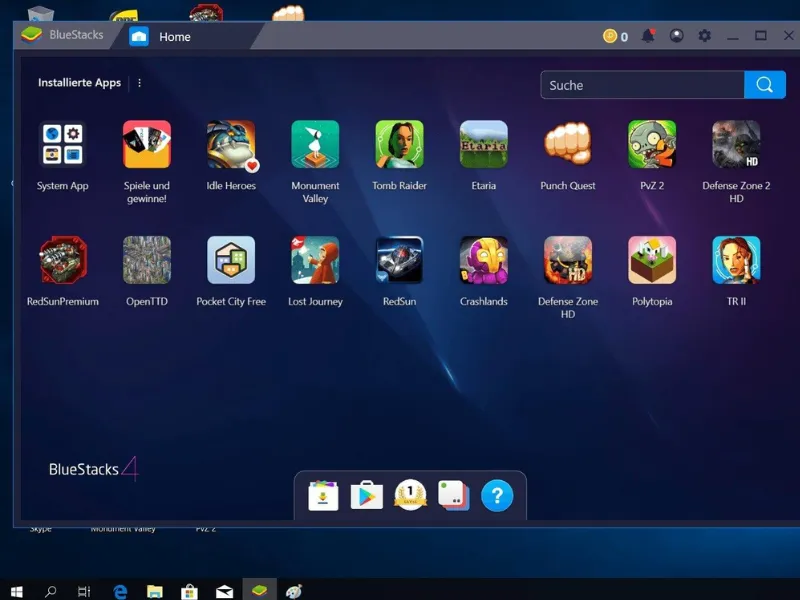The width and height of the screenshot is (800, 600).
Task: Open the Windows Start menu
Action: 16,591
